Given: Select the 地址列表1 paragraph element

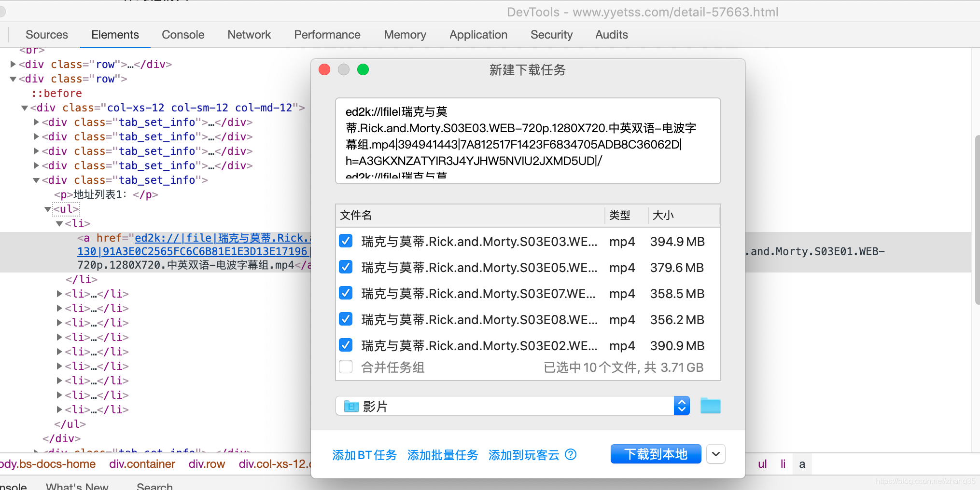Looking at the screenshot, I should click(106, 194).
